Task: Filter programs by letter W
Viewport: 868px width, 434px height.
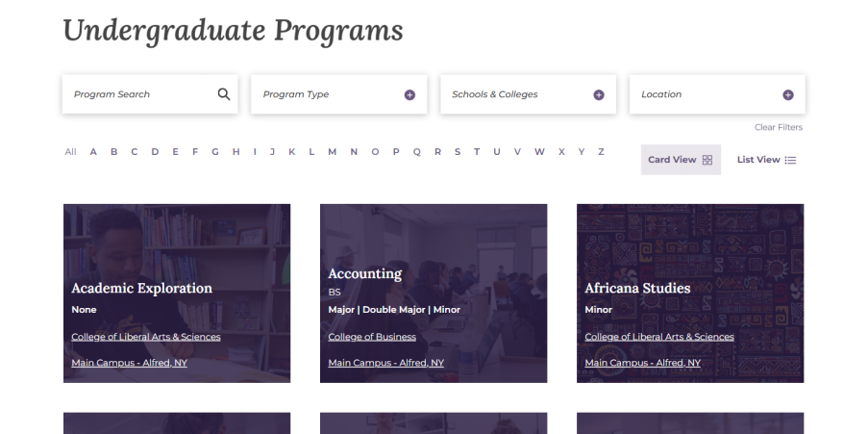Action: pyautogui.click(x=539, y=152)
